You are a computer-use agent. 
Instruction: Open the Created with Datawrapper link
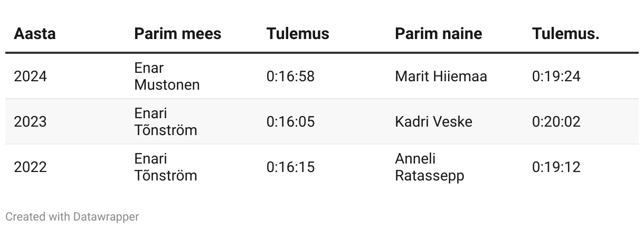[72, 216]
